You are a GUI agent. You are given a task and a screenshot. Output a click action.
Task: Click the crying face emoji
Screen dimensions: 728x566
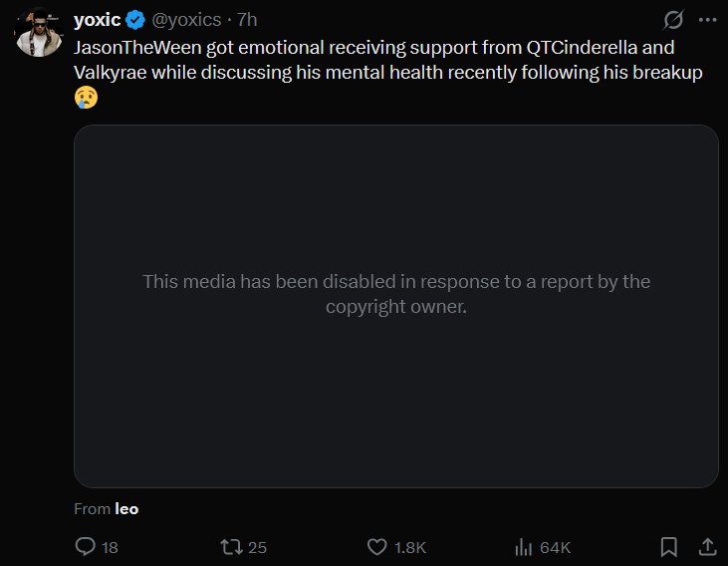[87, 97]
